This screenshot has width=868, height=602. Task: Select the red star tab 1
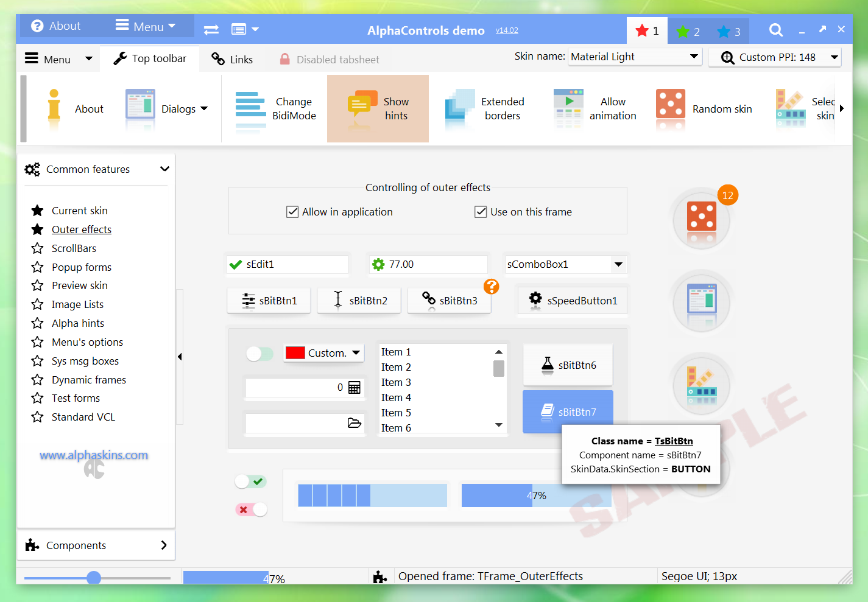[647, 30]
